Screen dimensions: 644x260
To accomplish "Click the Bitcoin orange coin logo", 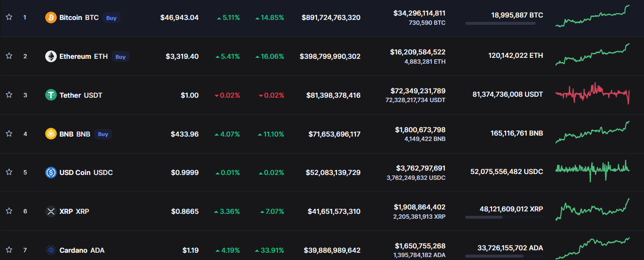I will tap(51, 17).
